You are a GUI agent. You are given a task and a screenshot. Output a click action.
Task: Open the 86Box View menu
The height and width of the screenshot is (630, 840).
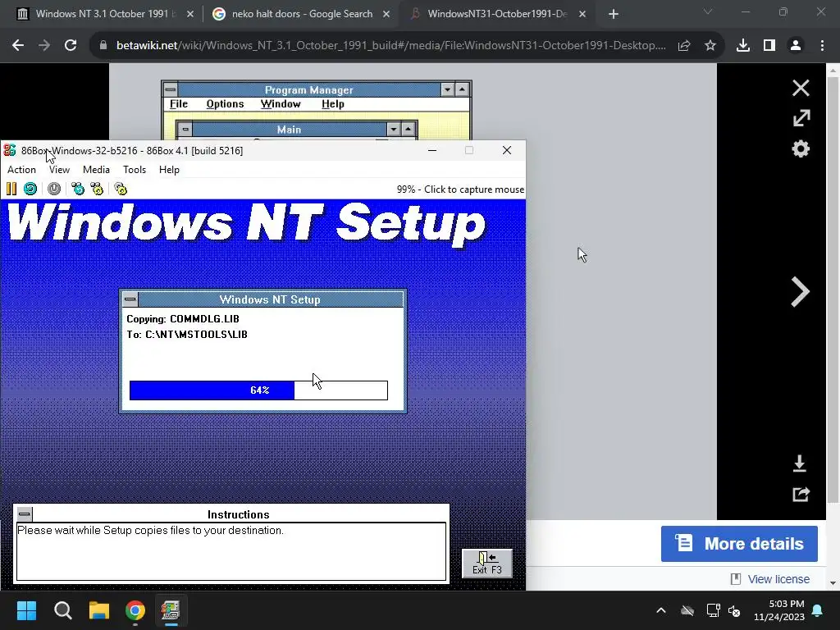pyautogui.click(x=59, y=170)
